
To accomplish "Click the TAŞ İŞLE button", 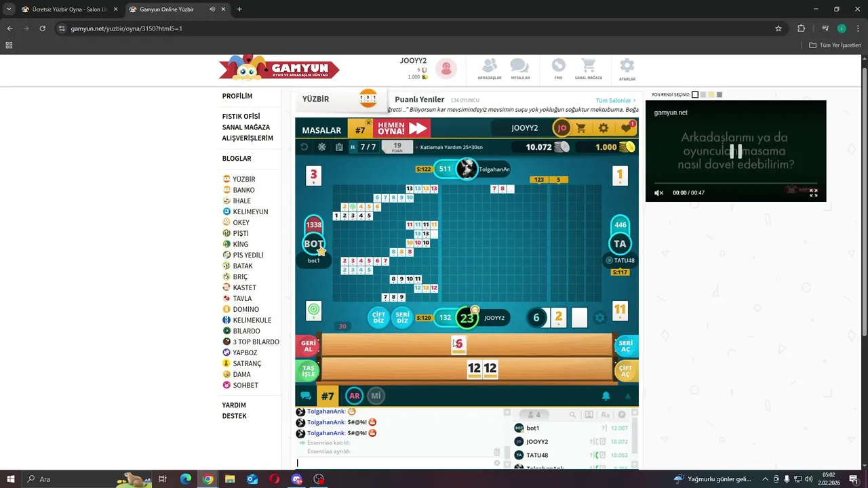I will [309, 370].
